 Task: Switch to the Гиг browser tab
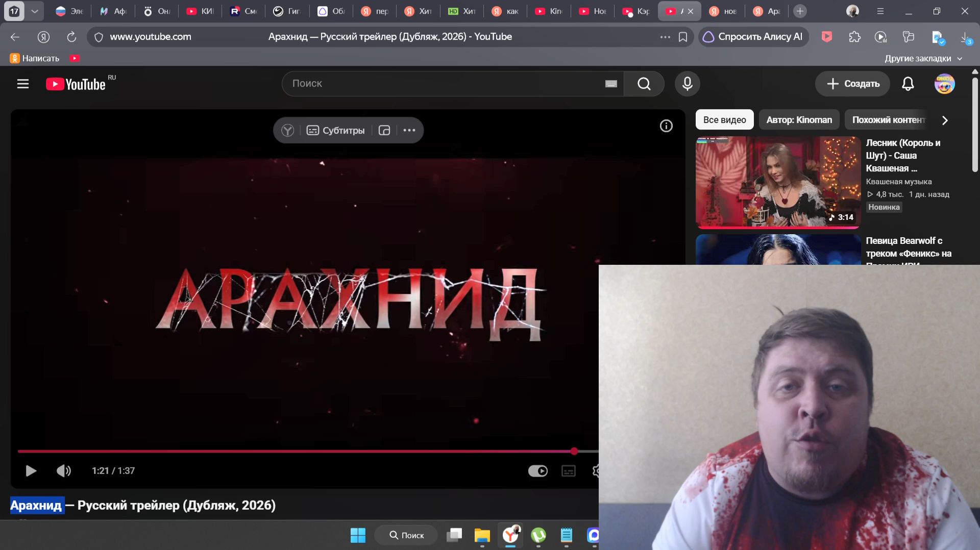(287, 11)
